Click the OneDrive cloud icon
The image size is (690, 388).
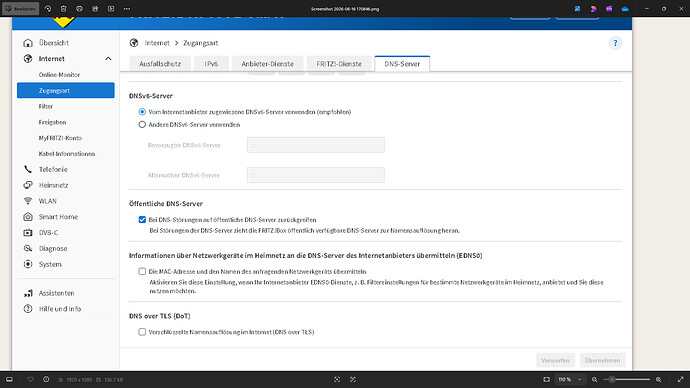(x=625, y=8)
